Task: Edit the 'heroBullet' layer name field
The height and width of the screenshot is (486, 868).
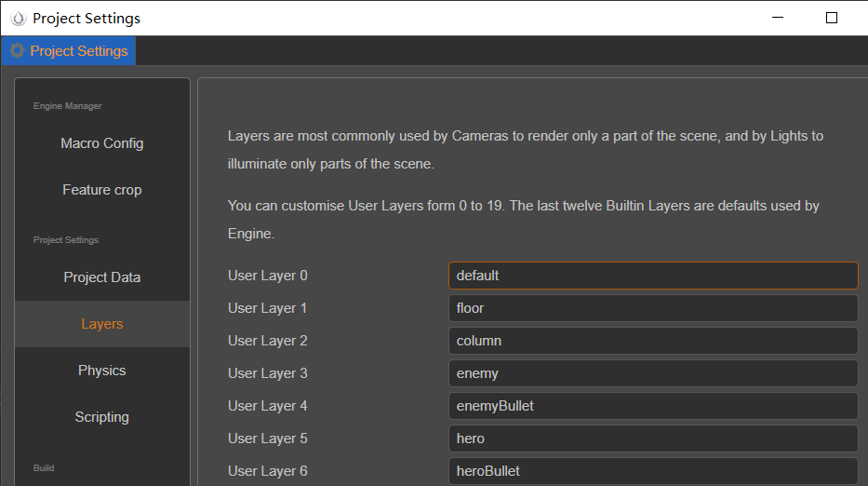Action: pyautogui.click(x=652, y=470)
